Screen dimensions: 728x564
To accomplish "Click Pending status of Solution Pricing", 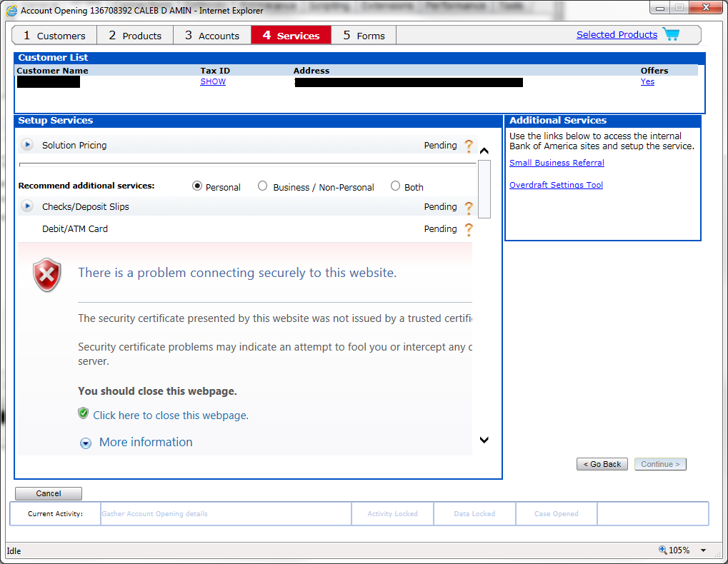I will (x=440, y=145).
